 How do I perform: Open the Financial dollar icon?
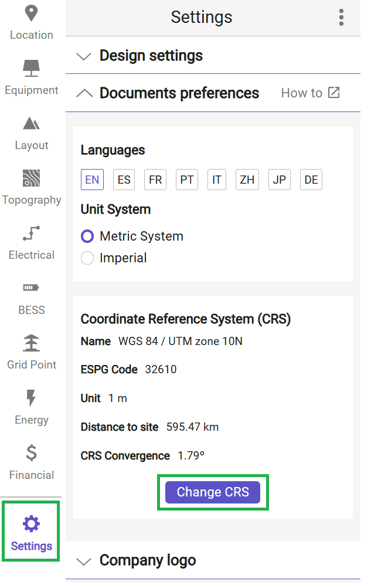pos(31,452)
